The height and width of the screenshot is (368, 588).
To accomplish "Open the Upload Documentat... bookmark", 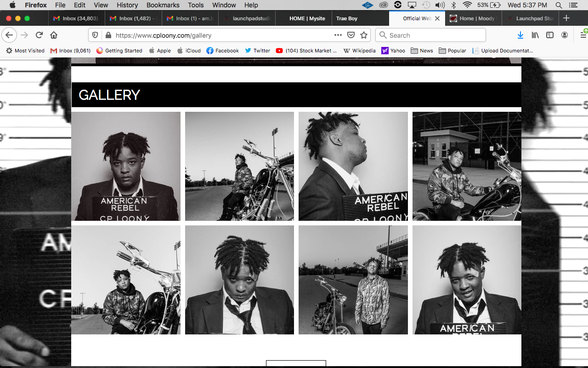I will coord(503,51).
